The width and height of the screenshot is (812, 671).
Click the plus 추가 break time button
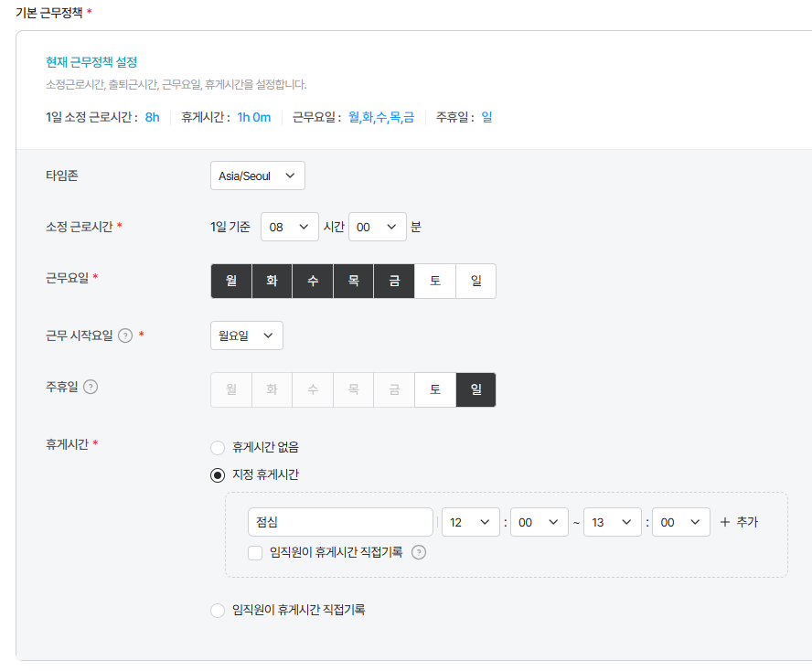(739, 522)
